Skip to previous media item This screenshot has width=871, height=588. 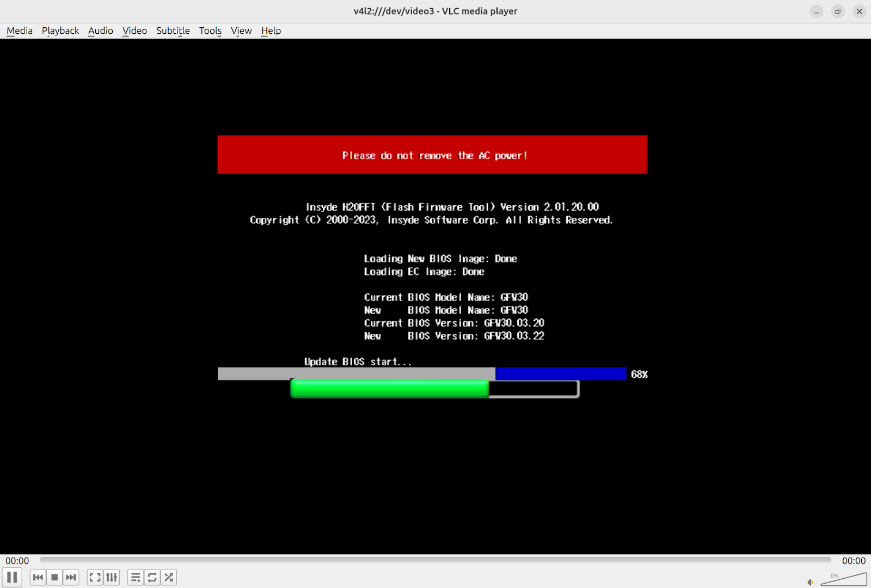click(x=38, y=577)
